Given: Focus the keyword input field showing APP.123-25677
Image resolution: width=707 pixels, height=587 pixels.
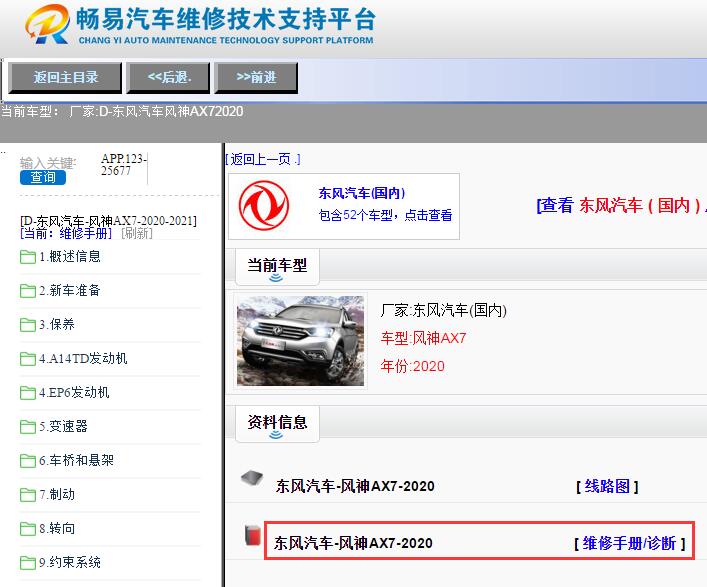Looking at the screenshot, I should [124, 165].
